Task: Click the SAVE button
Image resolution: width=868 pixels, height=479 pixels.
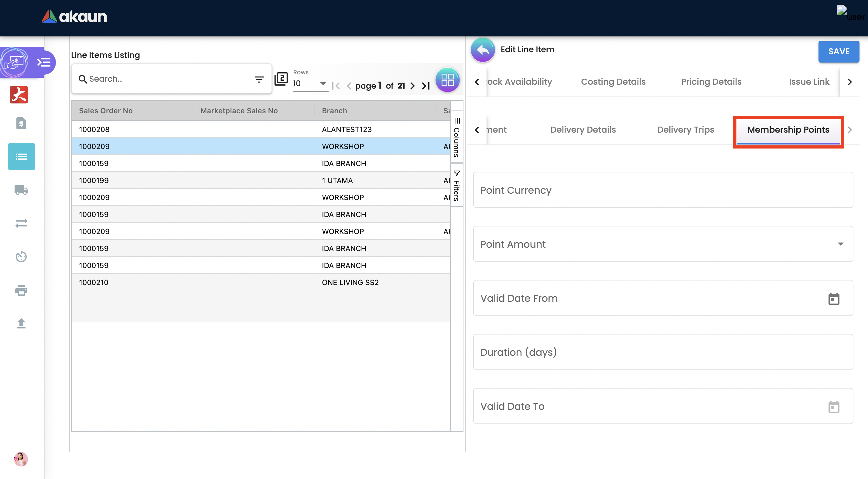Action: 838,52
